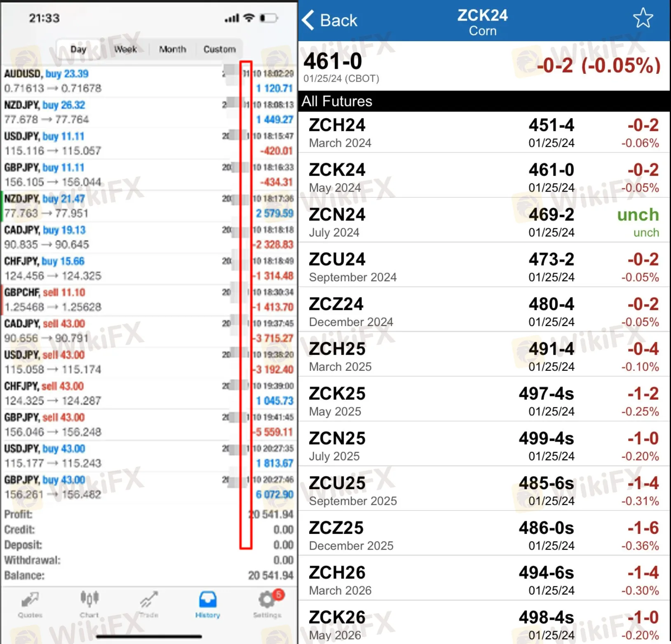Image resolution: width=671 pixels, height=644 pixels.
Task: Select the Custom period tab
Action: click(x=219, y=49)
